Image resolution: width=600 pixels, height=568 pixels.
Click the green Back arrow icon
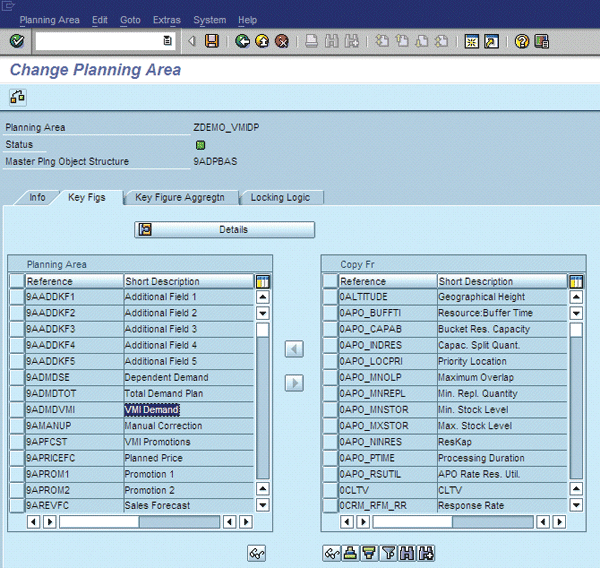pos(243,41)
